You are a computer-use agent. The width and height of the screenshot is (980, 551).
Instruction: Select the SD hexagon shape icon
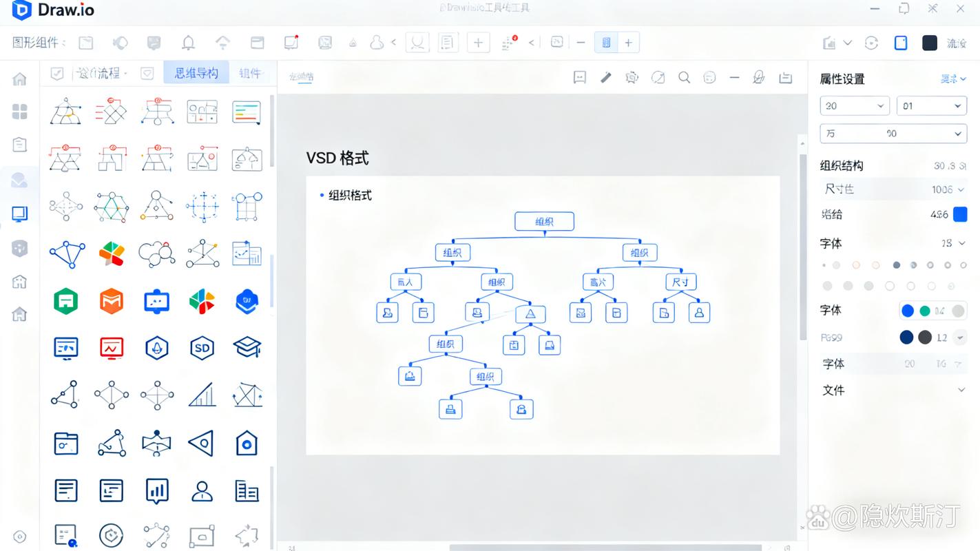[x=202, y=348]
